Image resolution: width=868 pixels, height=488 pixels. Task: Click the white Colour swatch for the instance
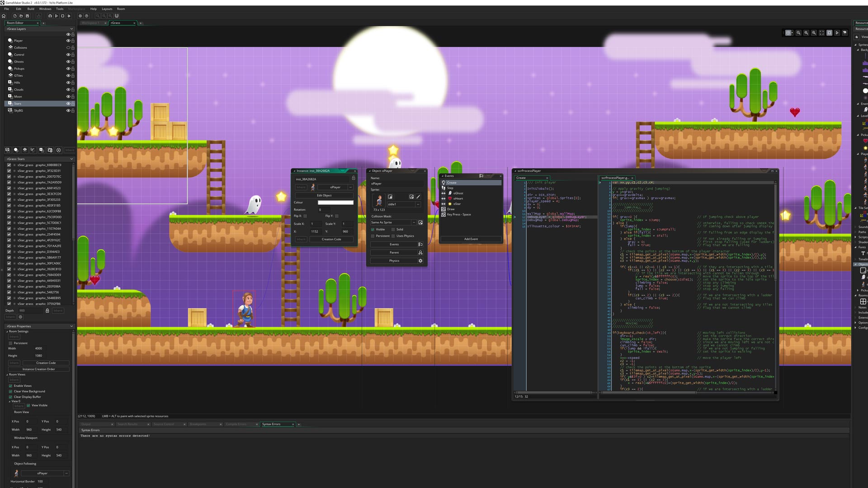335,202
